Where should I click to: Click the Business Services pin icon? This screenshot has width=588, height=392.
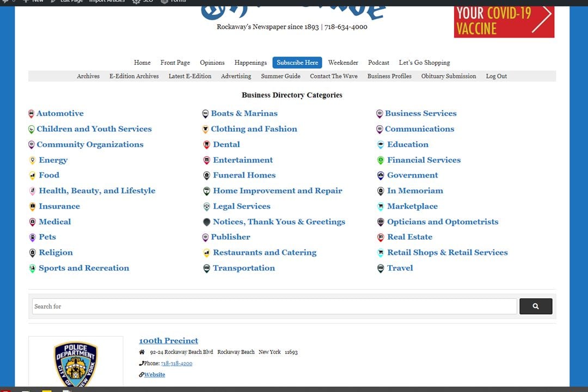pyautogui.click(x=379, y=114)
